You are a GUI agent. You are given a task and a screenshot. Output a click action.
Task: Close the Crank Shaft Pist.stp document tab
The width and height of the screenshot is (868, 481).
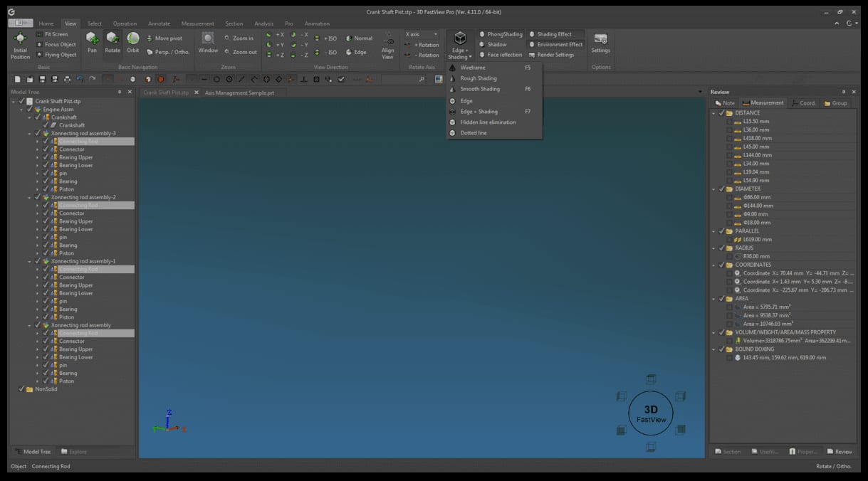197,92
